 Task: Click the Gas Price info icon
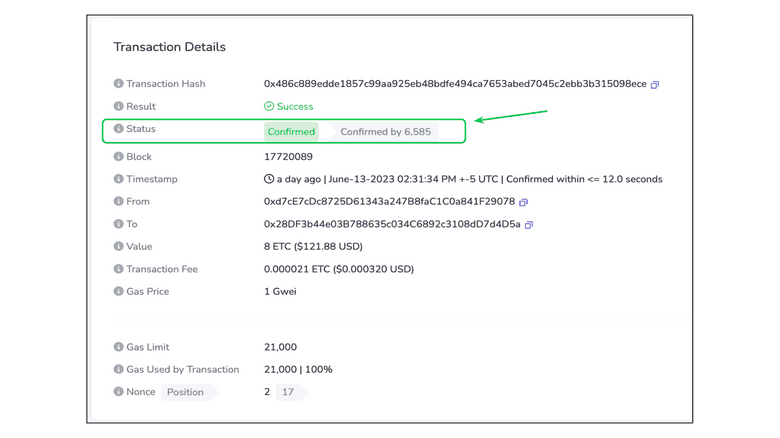click(118, 292)
